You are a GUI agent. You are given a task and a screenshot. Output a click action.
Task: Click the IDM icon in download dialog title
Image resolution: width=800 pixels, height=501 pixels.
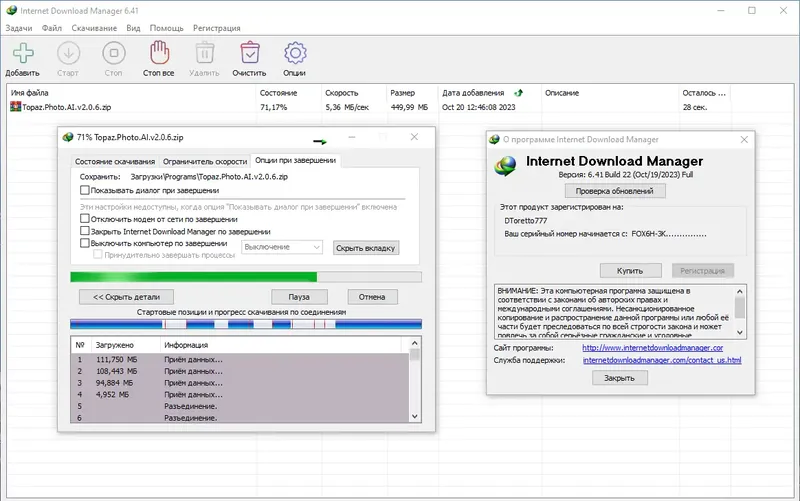67,137
